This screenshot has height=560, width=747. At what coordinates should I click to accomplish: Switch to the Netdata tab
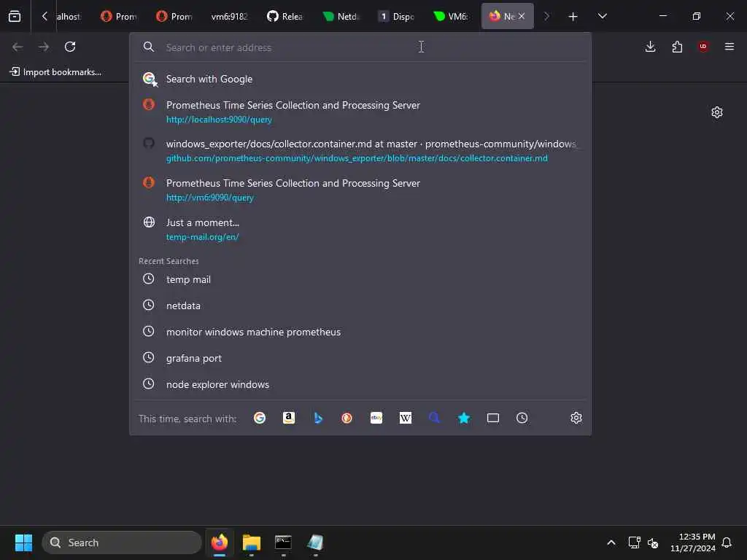(x=340, y=16)
